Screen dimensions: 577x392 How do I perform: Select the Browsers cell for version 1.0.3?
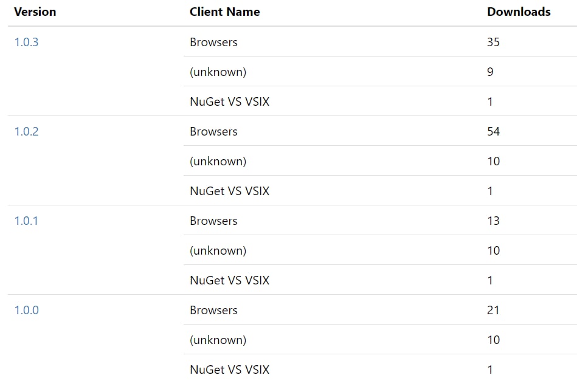pyautogui.click(x=213, y=43)
